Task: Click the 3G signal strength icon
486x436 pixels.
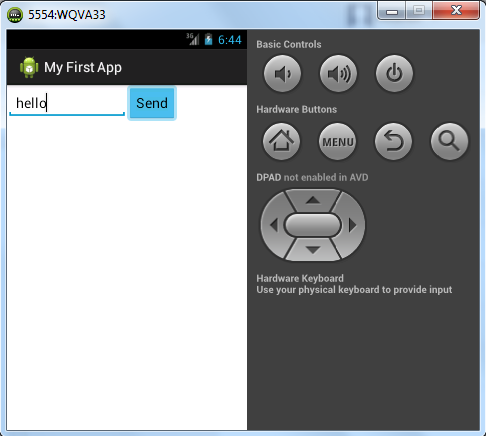Action: (193, 39)
